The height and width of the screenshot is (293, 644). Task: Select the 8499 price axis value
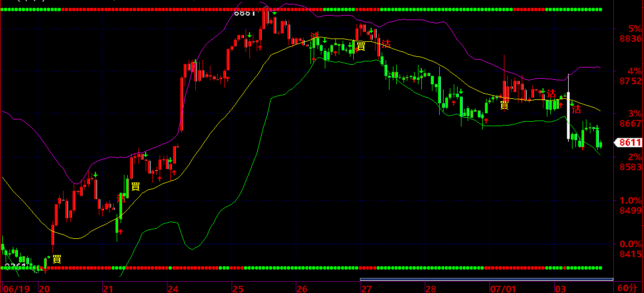[x=630, y=210]
